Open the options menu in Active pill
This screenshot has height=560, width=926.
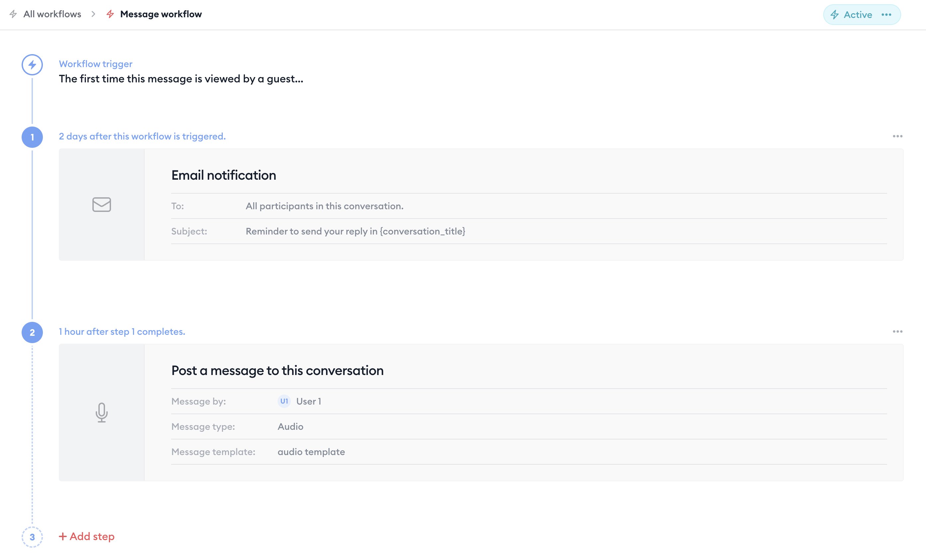[x=886, y=15]
